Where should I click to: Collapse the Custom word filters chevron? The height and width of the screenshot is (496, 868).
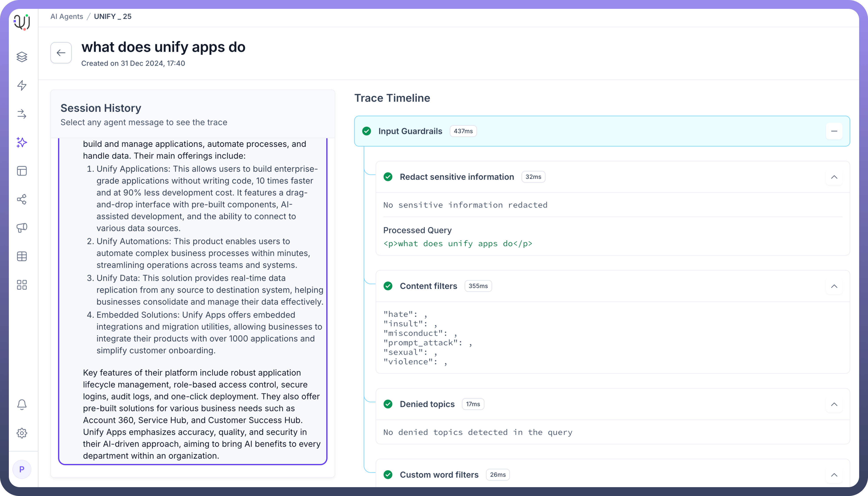(834, 475)
